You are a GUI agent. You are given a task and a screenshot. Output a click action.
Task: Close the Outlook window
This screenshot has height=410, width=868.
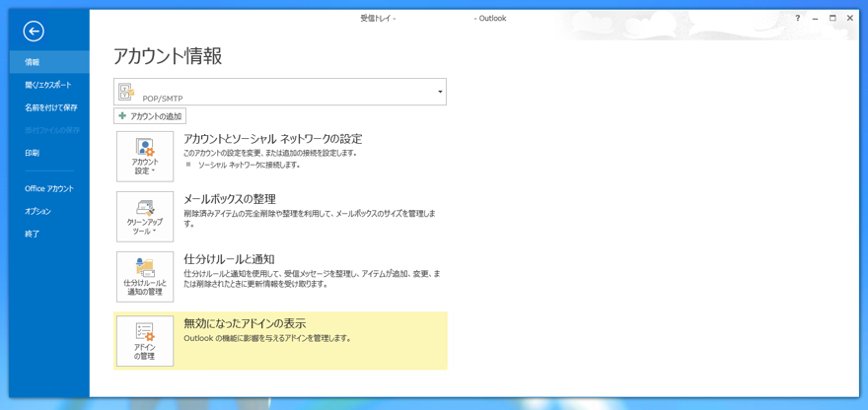coord(849,19)
